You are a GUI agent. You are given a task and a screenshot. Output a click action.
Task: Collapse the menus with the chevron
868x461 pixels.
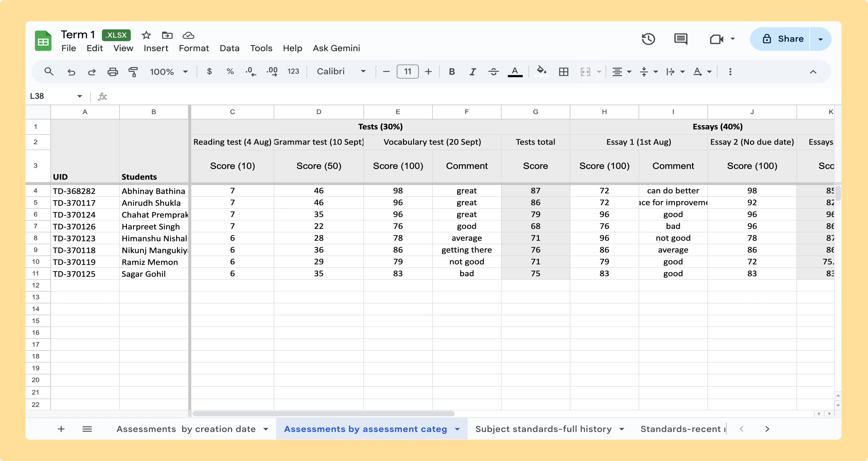point(813,72)
